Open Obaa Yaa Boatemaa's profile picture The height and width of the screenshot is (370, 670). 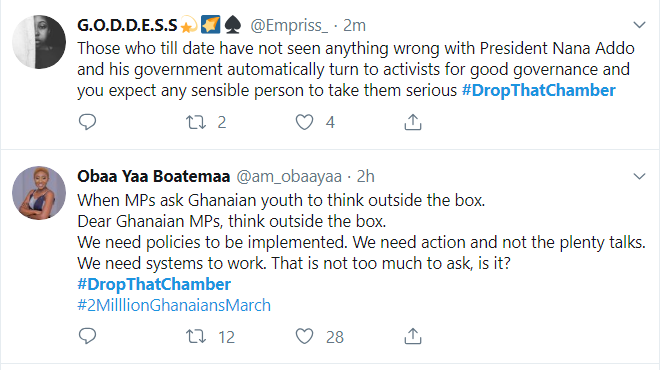click(39, 193)
